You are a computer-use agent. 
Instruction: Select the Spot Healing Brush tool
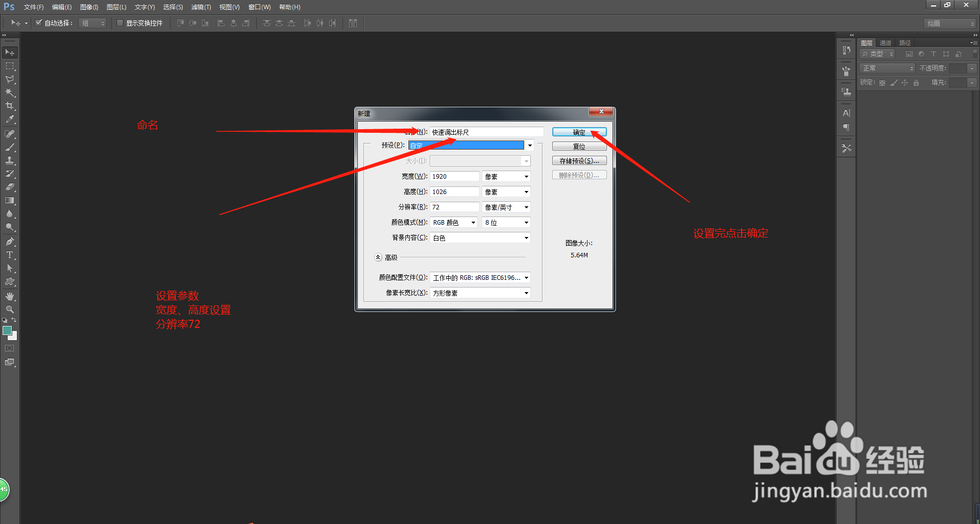(10, 134)
